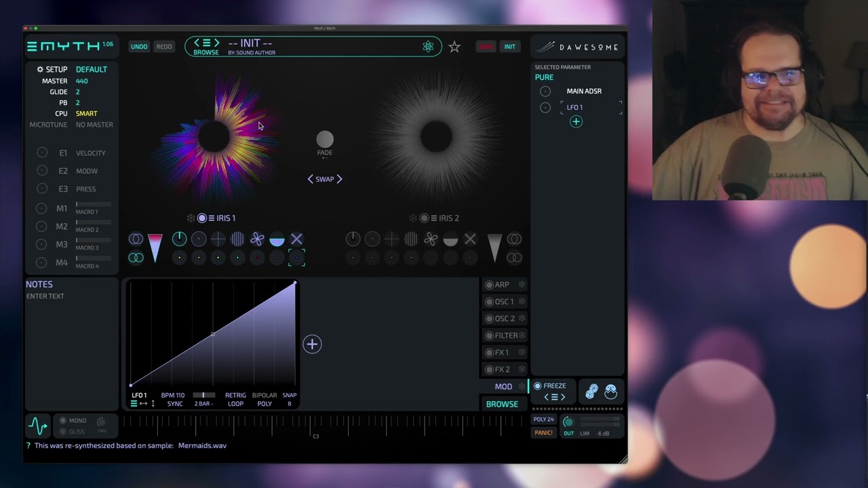Open the IRIS 1 hamburger menu
Image resolution: width=868 pixels, height=488 pixels.
click(x=212, y=218)
